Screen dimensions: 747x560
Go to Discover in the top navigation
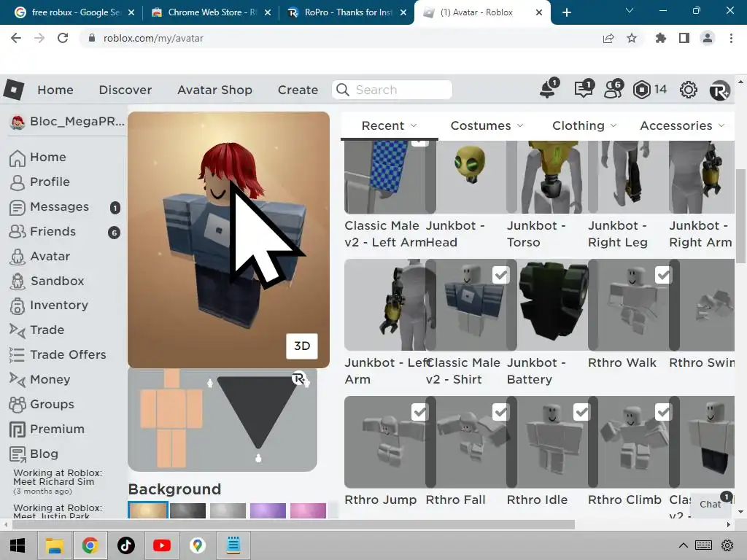(125, 90)
